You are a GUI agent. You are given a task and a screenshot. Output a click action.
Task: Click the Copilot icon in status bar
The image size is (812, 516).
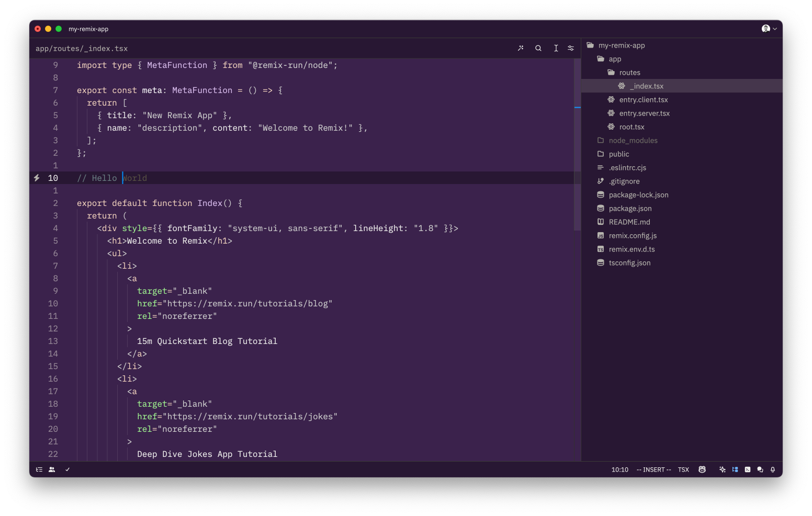(x=702, y=469)
